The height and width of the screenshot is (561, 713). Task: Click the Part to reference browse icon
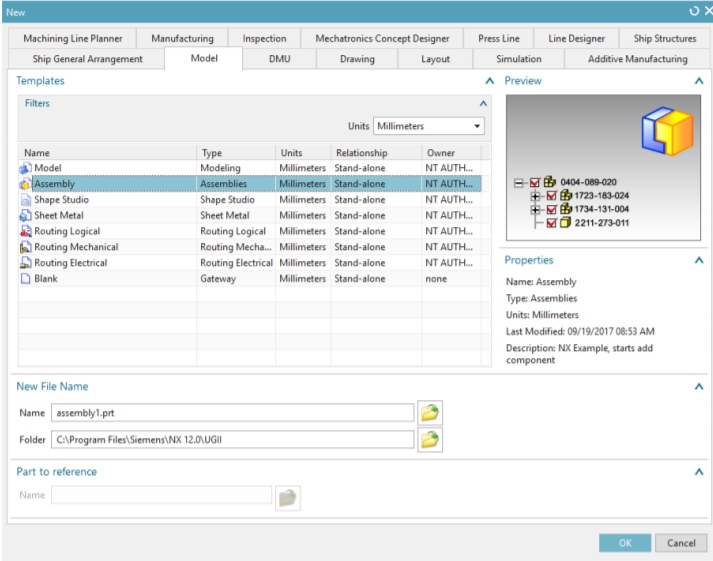coord(288,498)
